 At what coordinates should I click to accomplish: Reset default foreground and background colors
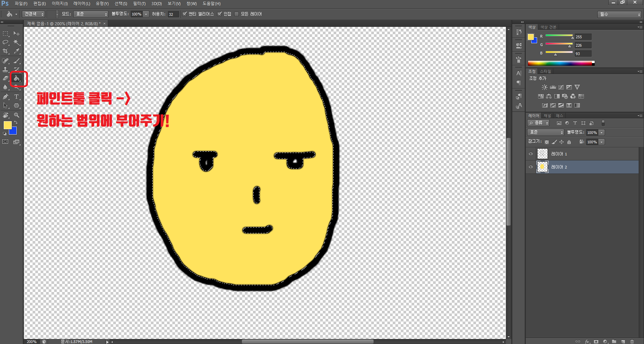click(x=5, y=134)
